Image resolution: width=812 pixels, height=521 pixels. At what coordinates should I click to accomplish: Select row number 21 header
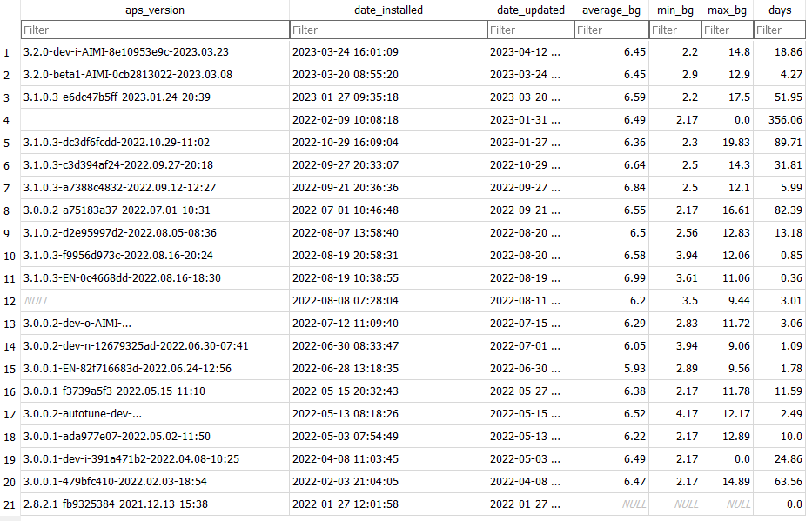click(x=8, y=504)
